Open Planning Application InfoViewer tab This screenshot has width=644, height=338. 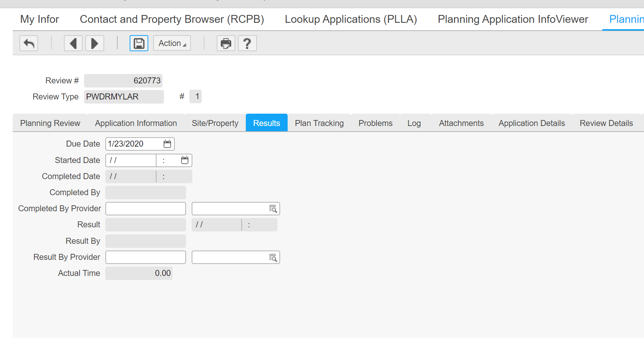[513, 19]
